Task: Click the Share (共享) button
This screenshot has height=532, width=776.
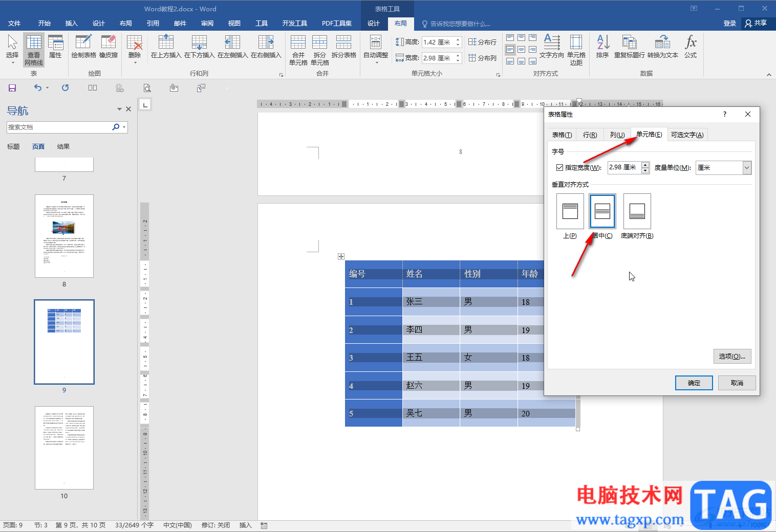Action: (756, 23)
